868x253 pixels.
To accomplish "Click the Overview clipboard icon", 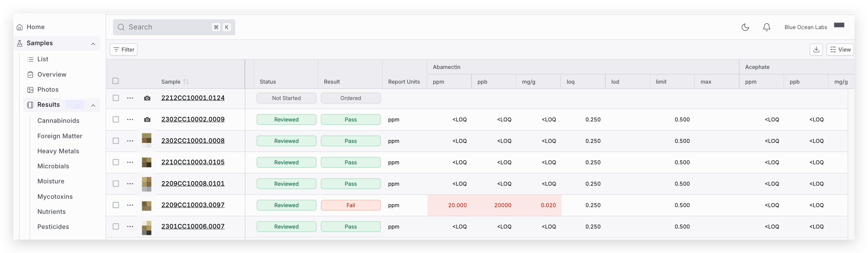I will tap(30, 74).
